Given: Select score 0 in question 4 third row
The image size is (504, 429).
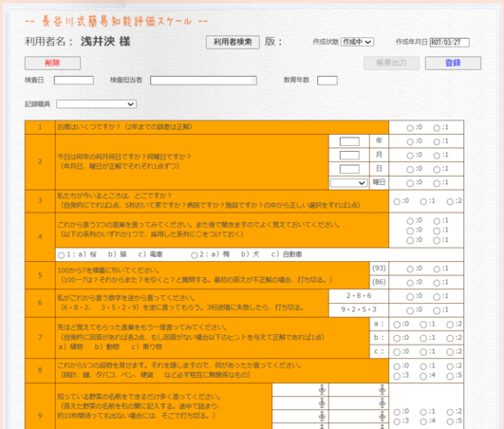Looking at the screenshot, I should tap(410, 240).
